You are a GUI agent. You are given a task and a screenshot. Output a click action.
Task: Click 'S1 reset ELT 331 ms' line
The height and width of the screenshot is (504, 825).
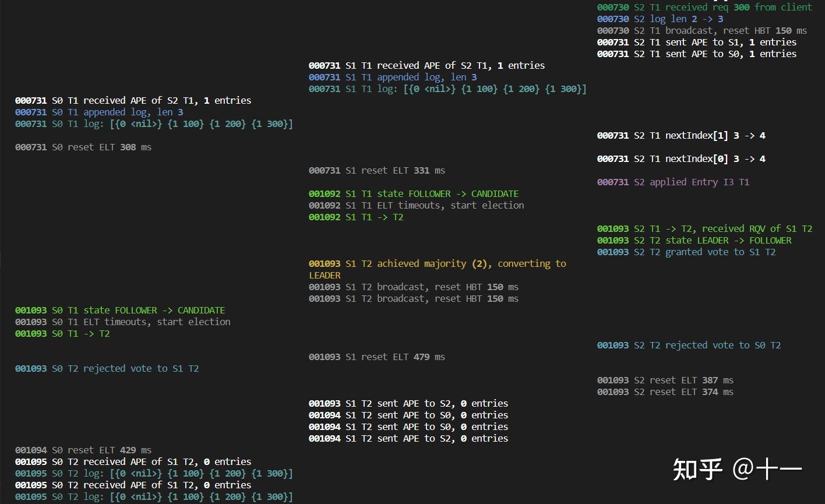pos(376,170)
